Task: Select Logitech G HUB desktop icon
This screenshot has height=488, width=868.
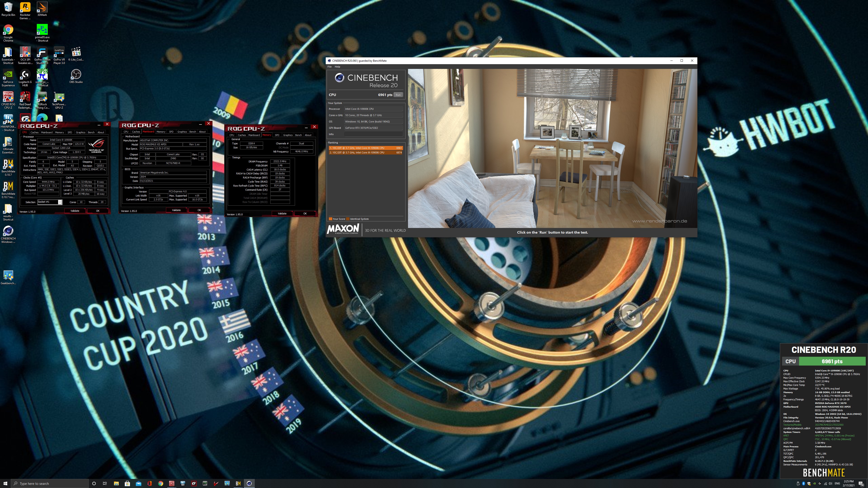Action: pyautogui.click(x=25, y=78)
